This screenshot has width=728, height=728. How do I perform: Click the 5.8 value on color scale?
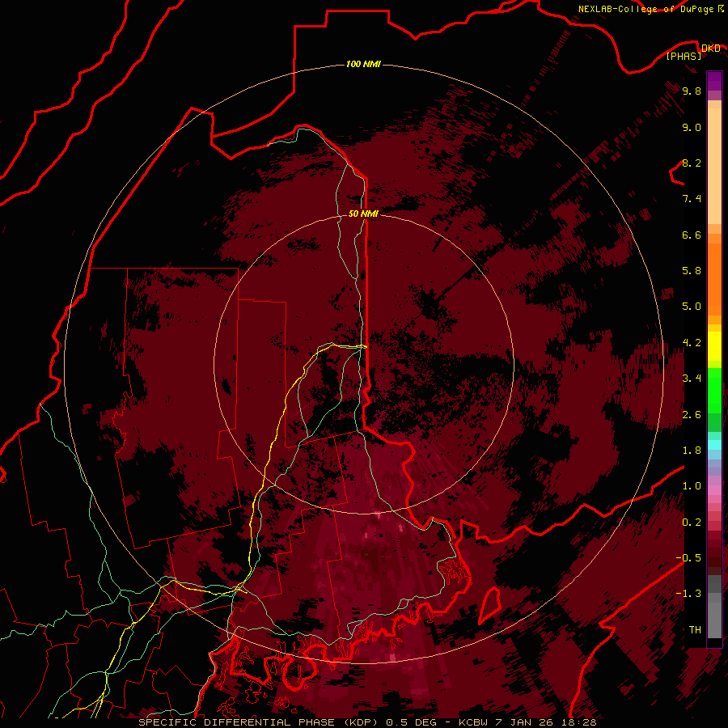[x=692, y=271]
